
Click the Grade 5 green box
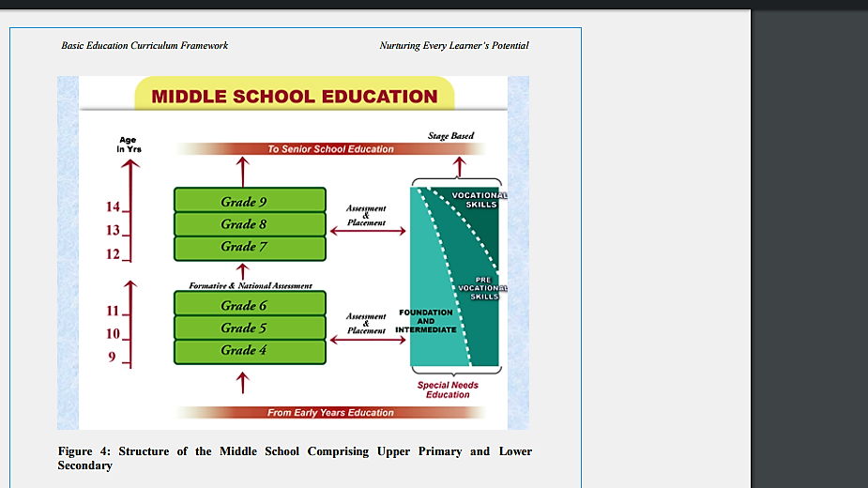[x=250, y=328]
